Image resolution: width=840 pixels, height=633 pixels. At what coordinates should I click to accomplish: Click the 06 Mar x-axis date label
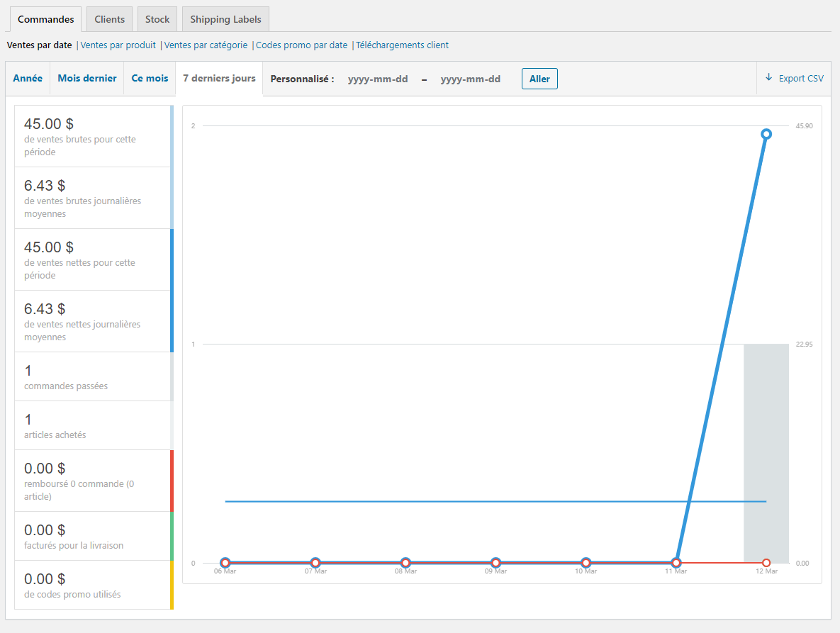225,571
